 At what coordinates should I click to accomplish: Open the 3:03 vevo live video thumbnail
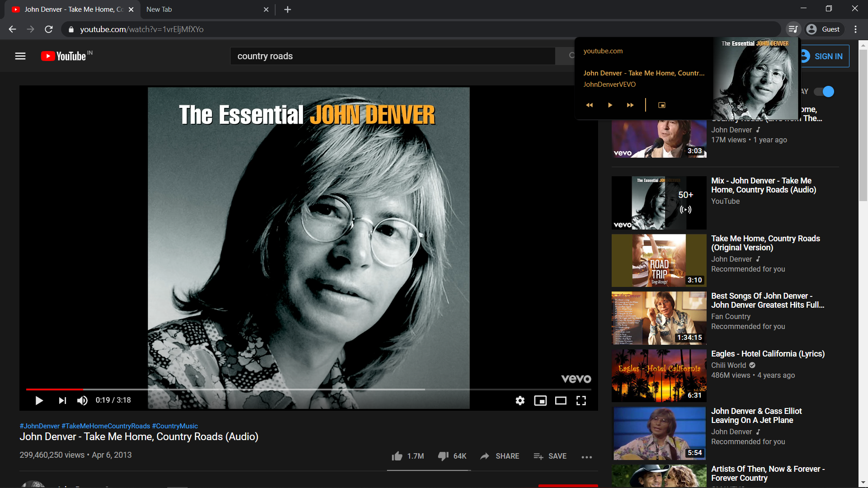tap(659, 139)
